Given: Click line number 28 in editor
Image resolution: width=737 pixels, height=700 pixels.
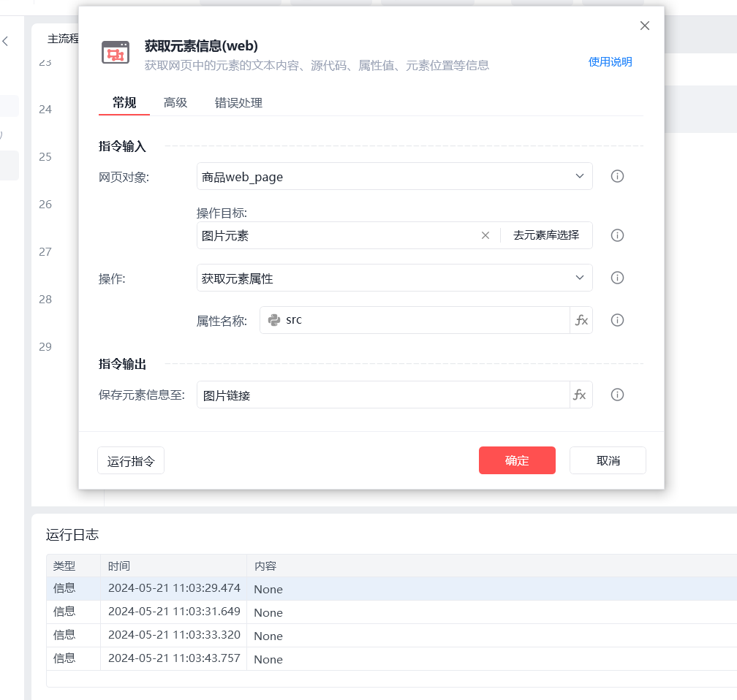Looking at the screenshot, I should click(x=45, y=300).
